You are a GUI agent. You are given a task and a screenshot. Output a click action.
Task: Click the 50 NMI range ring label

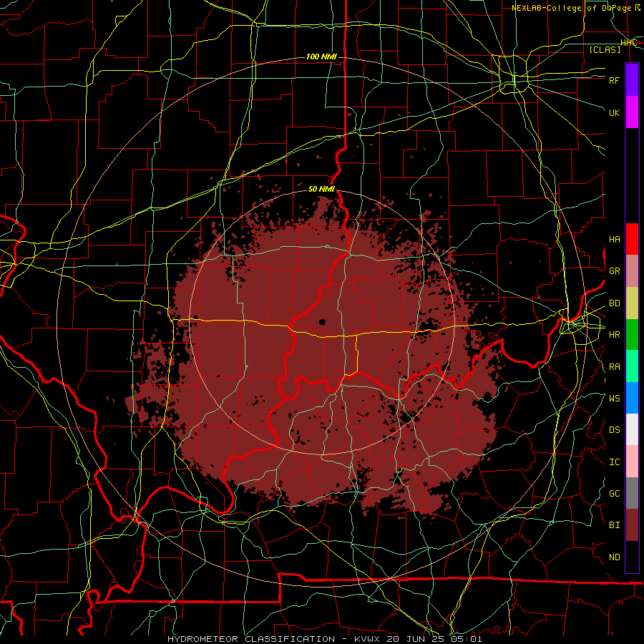point(321,189)
